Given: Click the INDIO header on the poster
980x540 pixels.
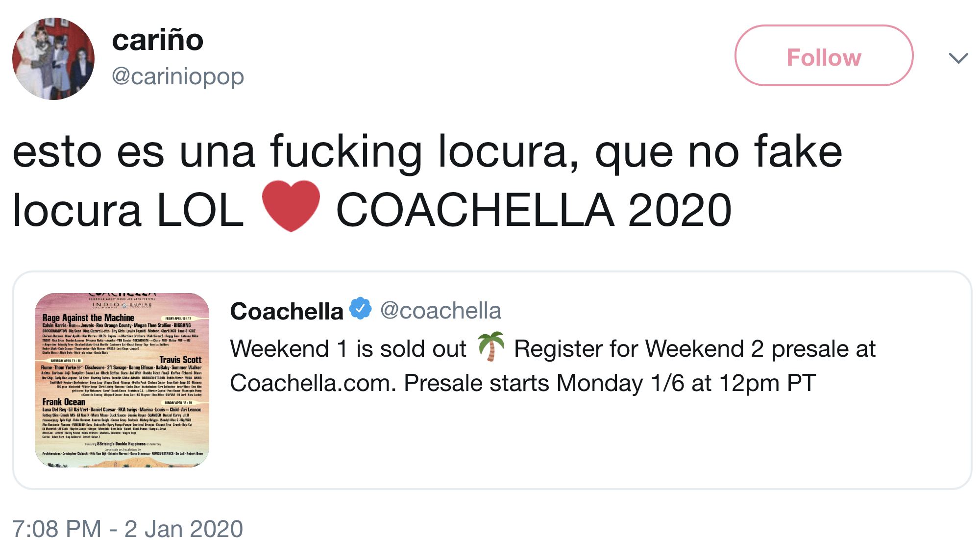Looking at the screenshot, I should coord(106,305).
